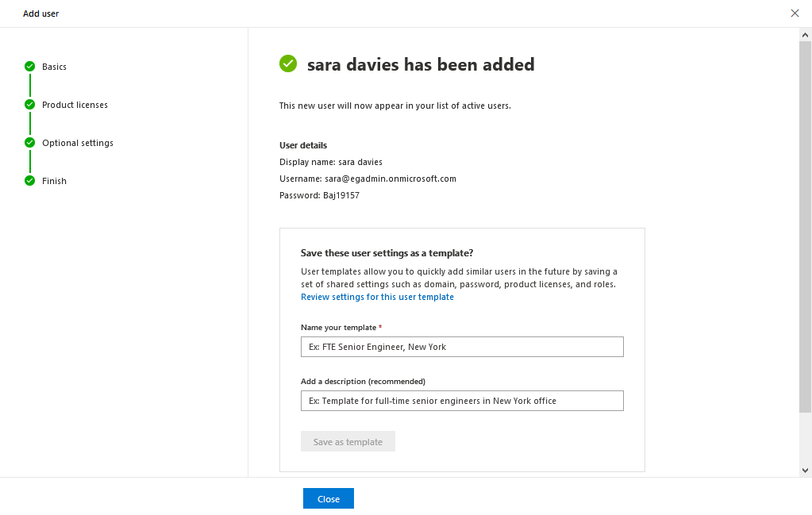This screenshot has width=812, height=515.
Task: Click the 'This new user will now appear' sentence
Action: pos(395,106)
